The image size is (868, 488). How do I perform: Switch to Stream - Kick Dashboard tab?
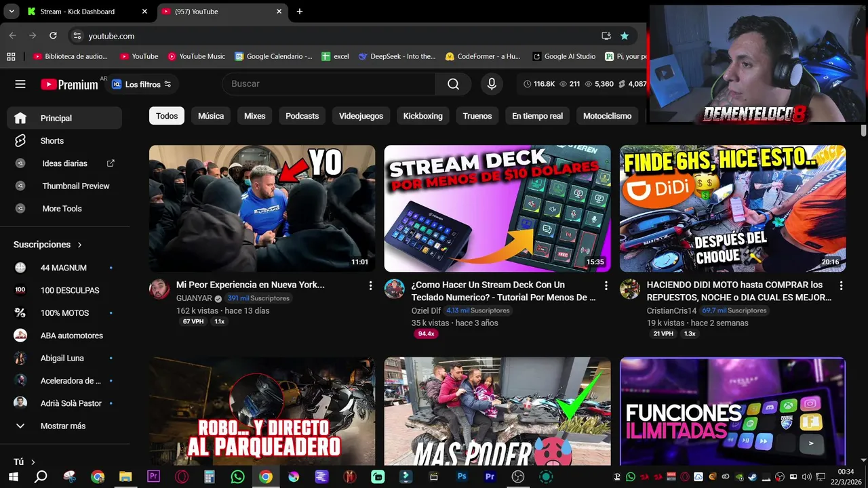87,12
